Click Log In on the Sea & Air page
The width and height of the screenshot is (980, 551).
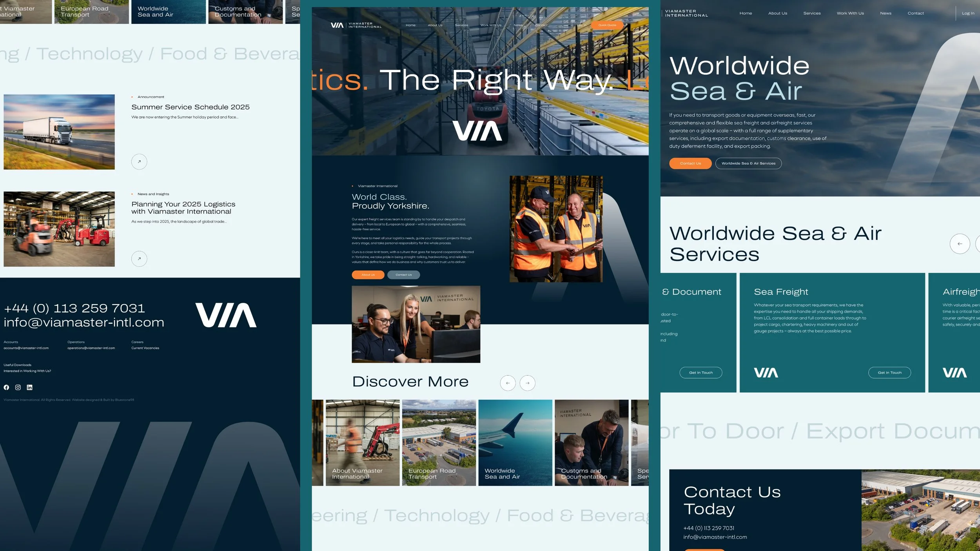click(968, 13)
